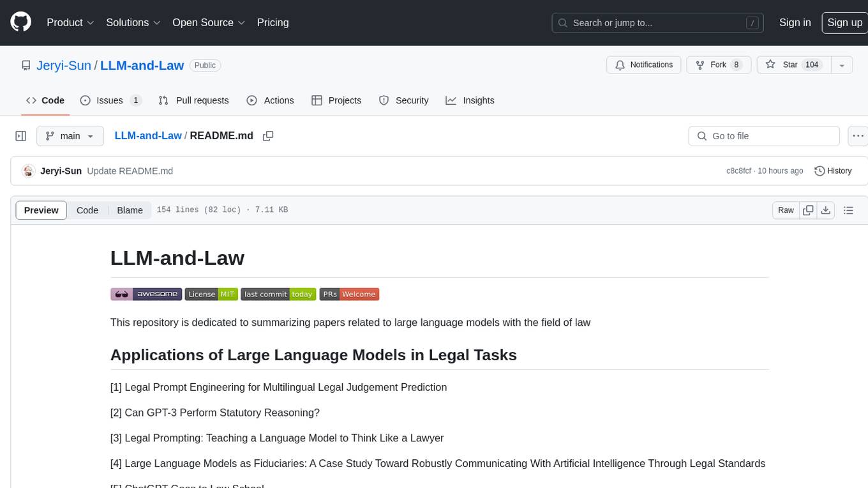Select the Code view
This screenshot has width=868, height=488.
(87, 210)
